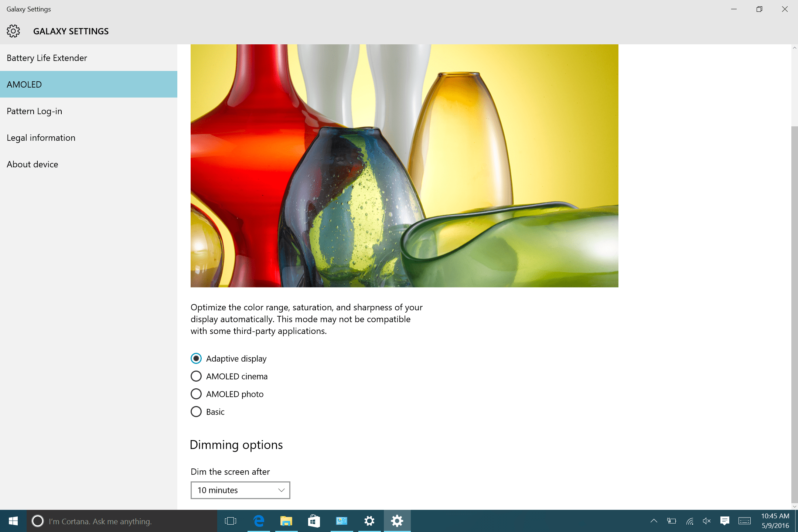Show hidden system tray icons

pyautogui.click(x=654, y=521)
